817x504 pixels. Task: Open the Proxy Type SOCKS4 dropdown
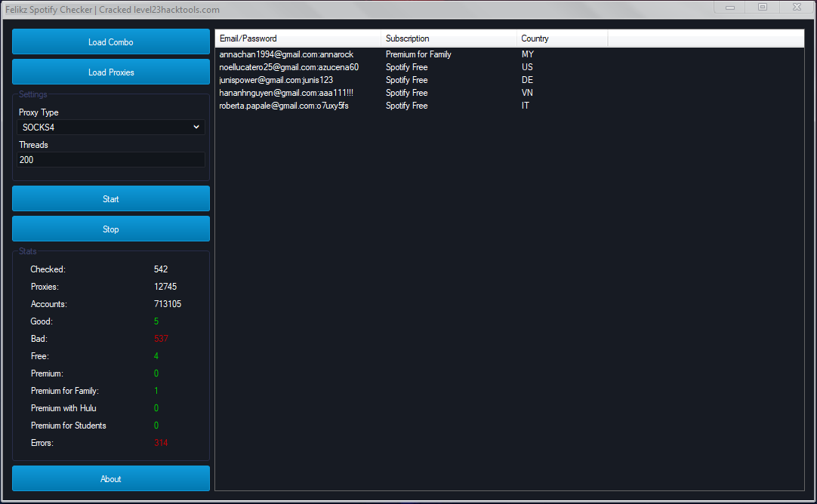[x=110, y=127]
